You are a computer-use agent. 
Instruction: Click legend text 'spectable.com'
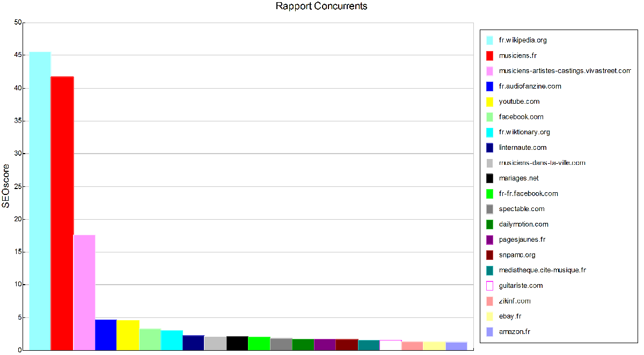pyautogui.click(x=522, y=209)
